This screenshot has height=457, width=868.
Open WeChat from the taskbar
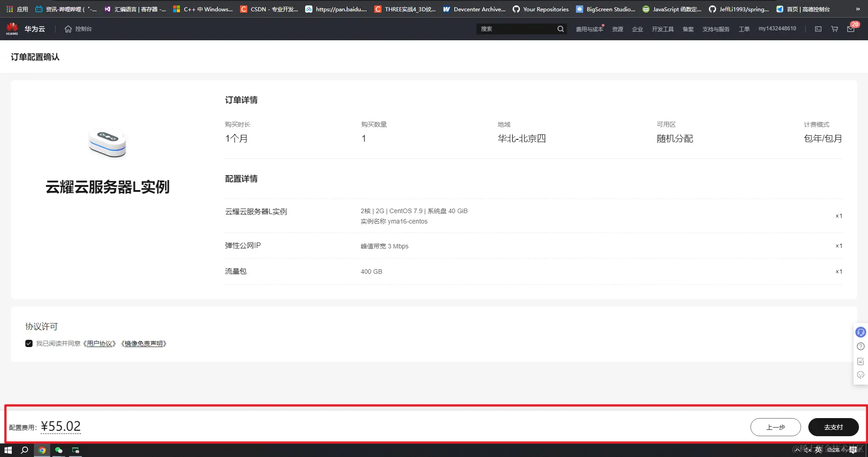pos(59,450)
